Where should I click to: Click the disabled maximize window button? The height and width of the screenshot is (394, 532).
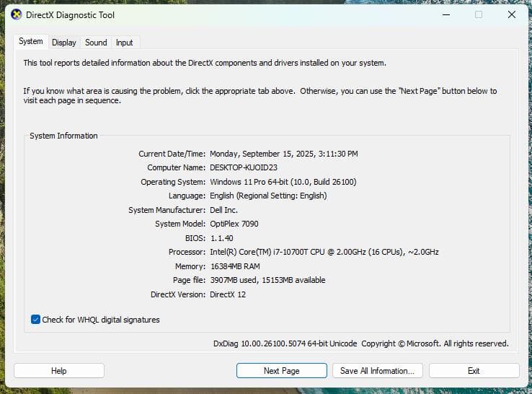[x=479, y=14]
